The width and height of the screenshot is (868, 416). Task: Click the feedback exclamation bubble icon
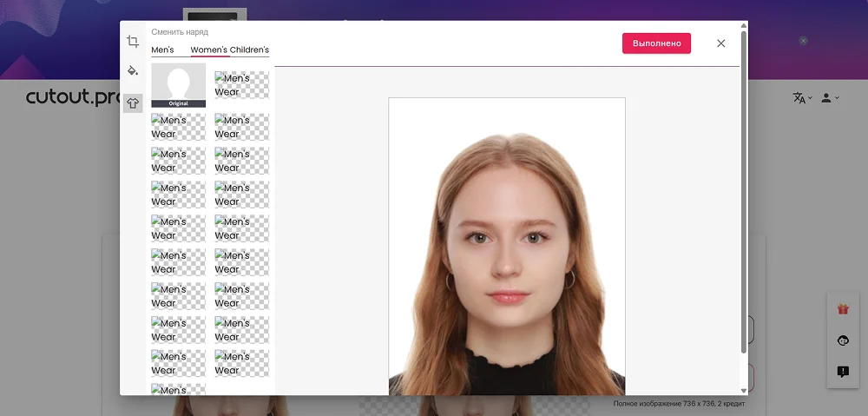(x=842, y=372)
